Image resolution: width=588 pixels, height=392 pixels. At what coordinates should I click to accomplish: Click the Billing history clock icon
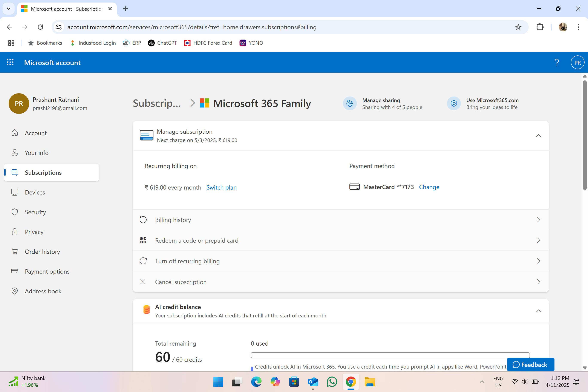pos(143,219)
